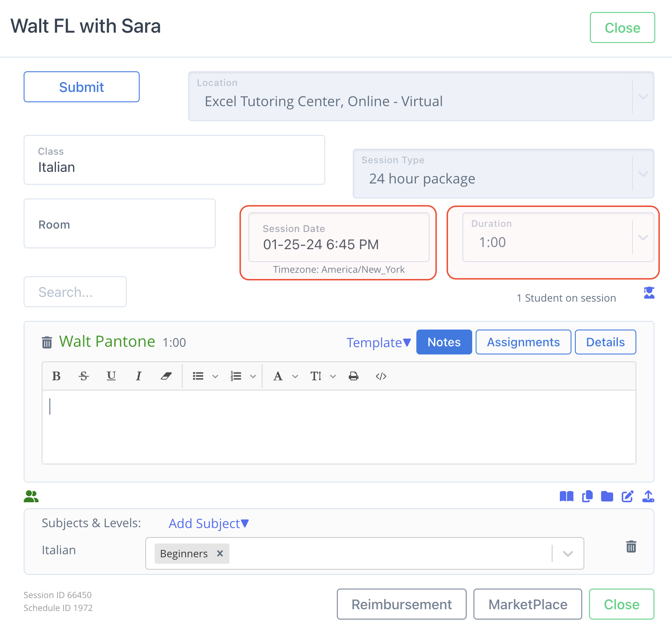Click the green group users icon
The height and width of the screenshot is (629, 672).
[31, 497]
